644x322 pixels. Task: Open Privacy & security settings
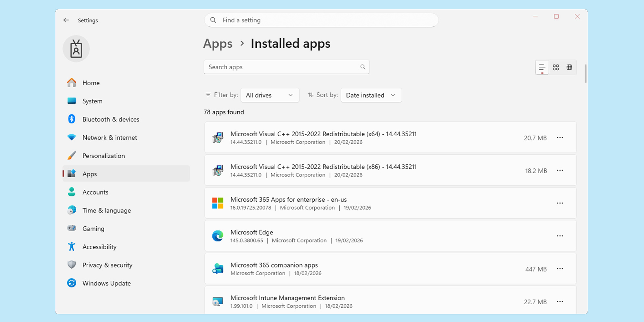click(x=107, y=265)
